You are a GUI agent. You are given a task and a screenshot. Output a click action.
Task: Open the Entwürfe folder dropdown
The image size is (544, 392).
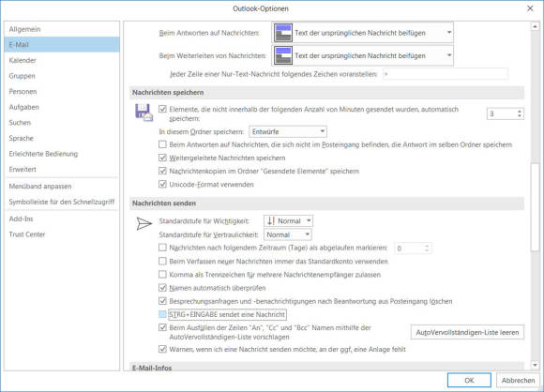288,132
